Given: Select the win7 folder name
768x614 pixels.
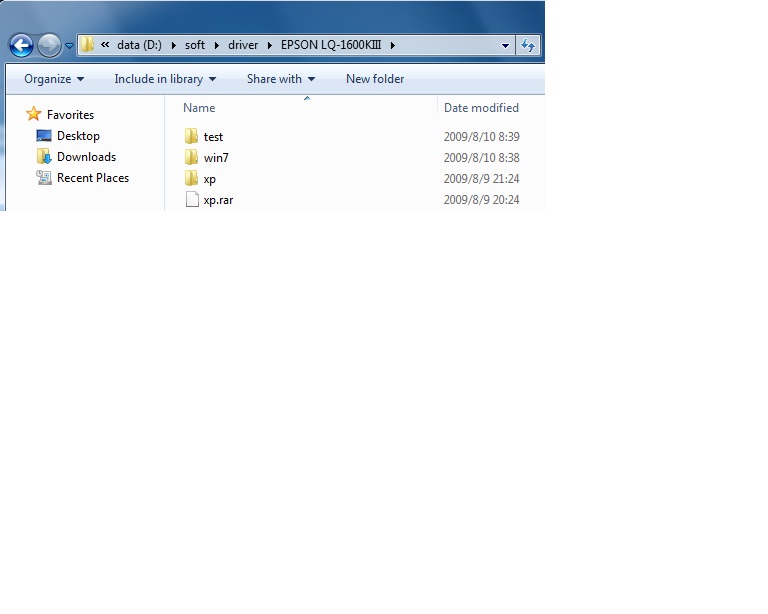Looking at the screenshot, I should coord(216,158).
